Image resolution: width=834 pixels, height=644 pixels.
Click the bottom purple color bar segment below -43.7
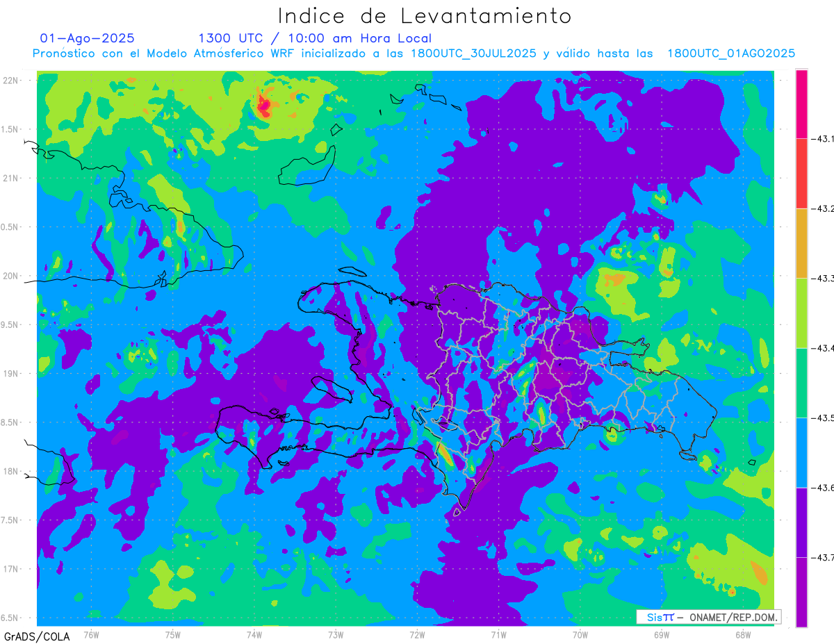[801, 592]
